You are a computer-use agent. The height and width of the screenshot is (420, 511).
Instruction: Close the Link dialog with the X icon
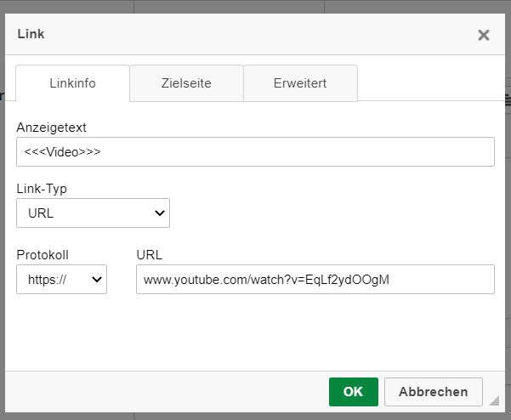coord(484,35)
